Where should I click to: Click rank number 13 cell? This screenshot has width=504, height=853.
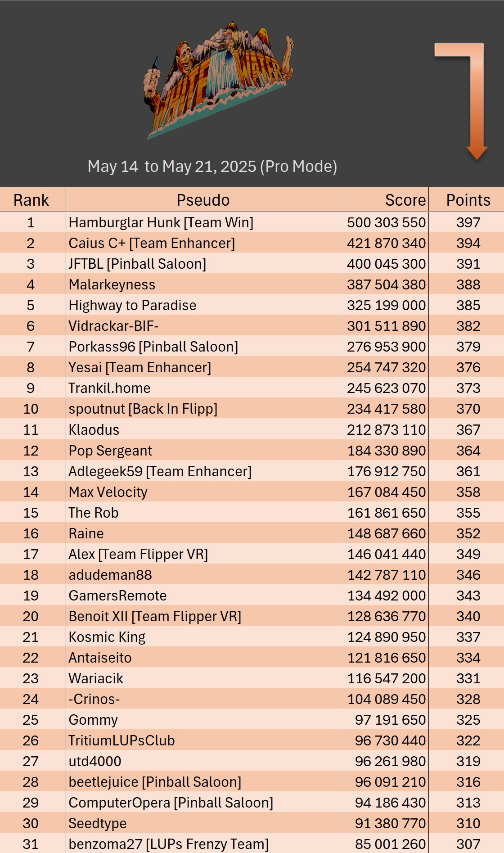(x=31, y=471)
